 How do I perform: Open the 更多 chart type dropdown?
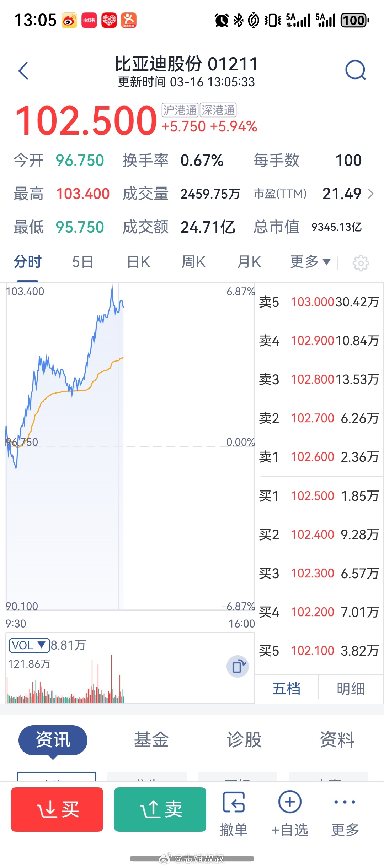(309, 261)
